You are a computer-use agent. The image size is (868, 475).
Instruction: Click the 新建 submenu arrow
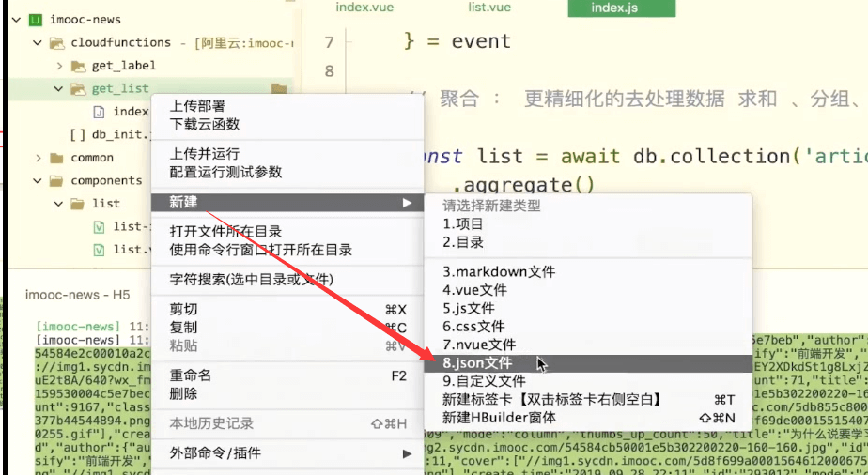tap(408, 203)
